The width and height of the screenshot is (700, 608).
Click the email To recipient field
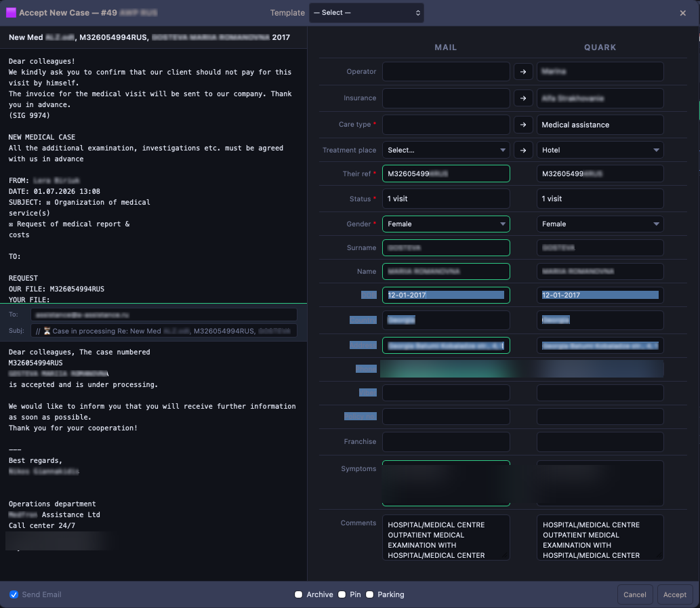pyautogui.click(x=164, y=315)
